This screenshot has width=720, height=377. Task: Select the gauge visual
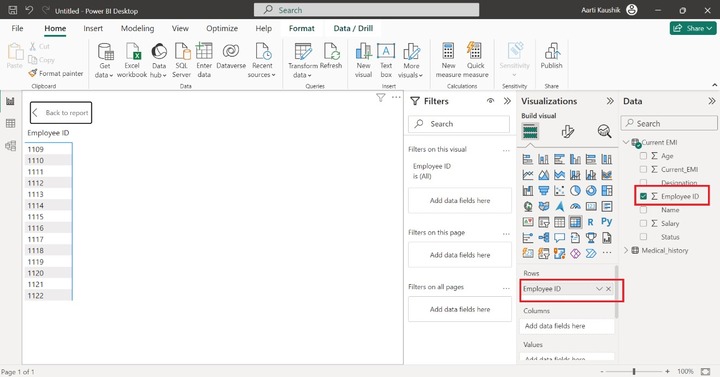(x=575, y=206)
